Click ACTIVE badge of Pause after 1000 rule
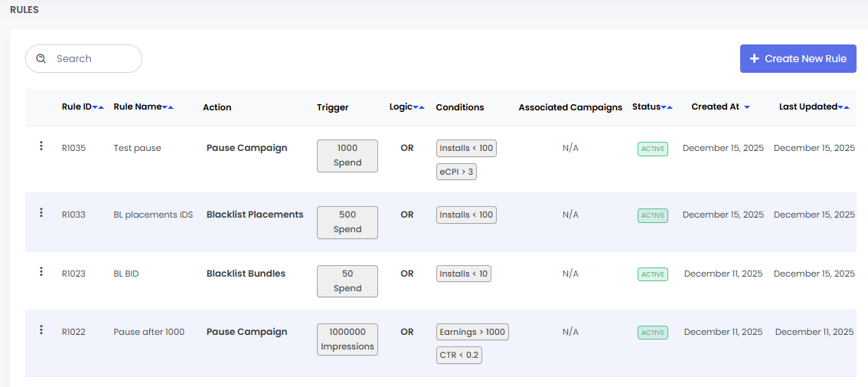868x387 pixels. (x=652, y=333)
